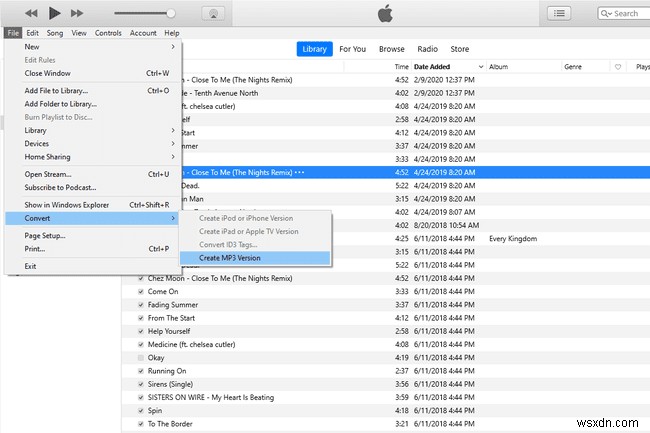Screen dimensions: 650x433
Task: Expand the Convert submenu
Action: [93, 218]
